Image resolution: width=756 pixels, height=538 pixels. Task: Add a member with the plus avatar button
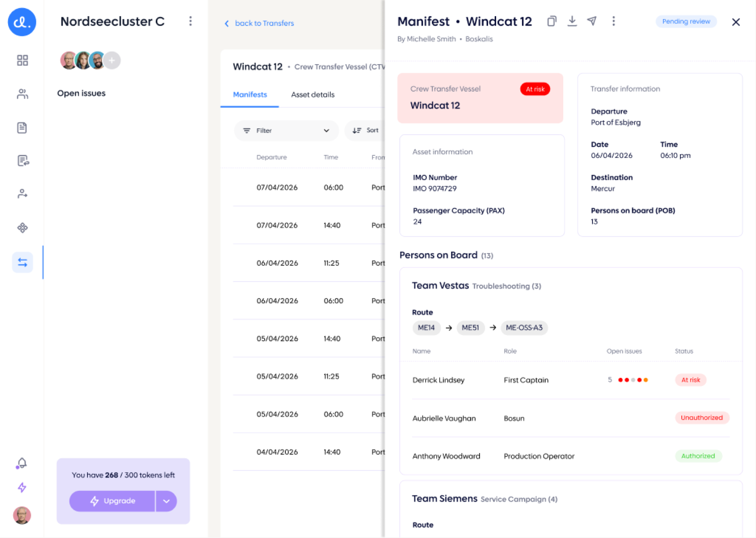point(112,60)
